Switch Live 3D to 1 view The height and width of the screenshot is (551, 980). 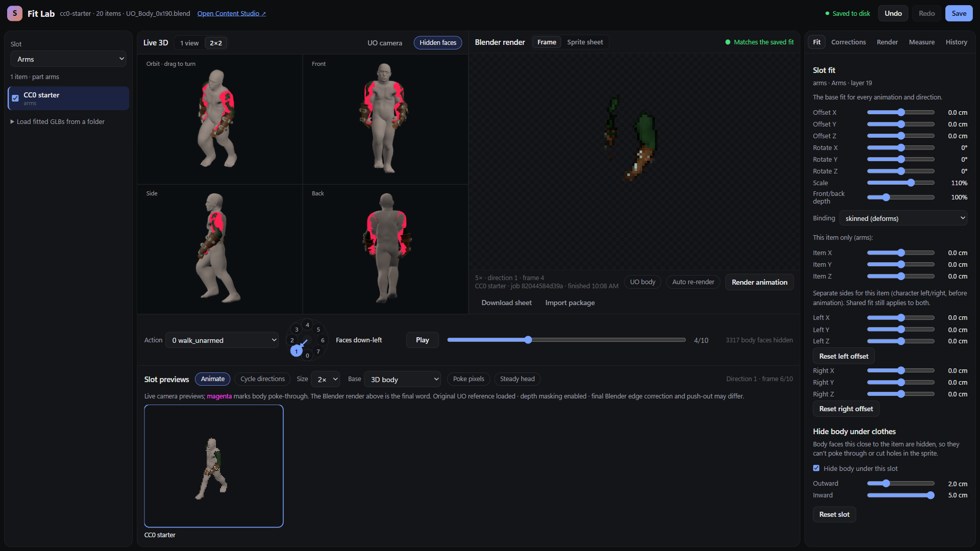pos(189,43)
